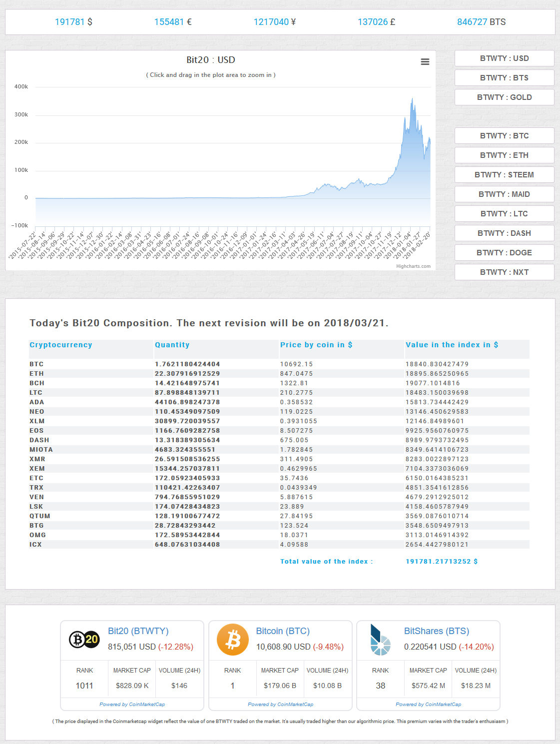Viewport: 560px width, 744px height.
Task: Switch chart to BTWTY : BTS
Action: pos(505,78)
